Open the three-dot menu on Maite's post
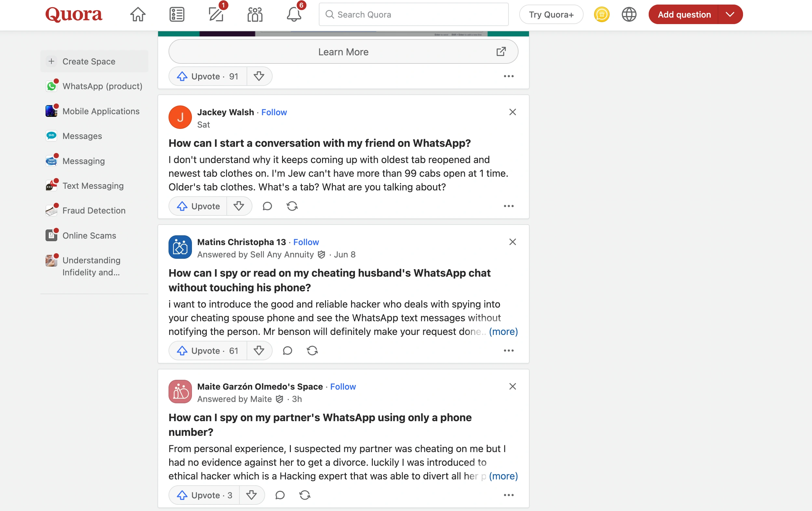 pyautogui.click(x=508, y=495)
